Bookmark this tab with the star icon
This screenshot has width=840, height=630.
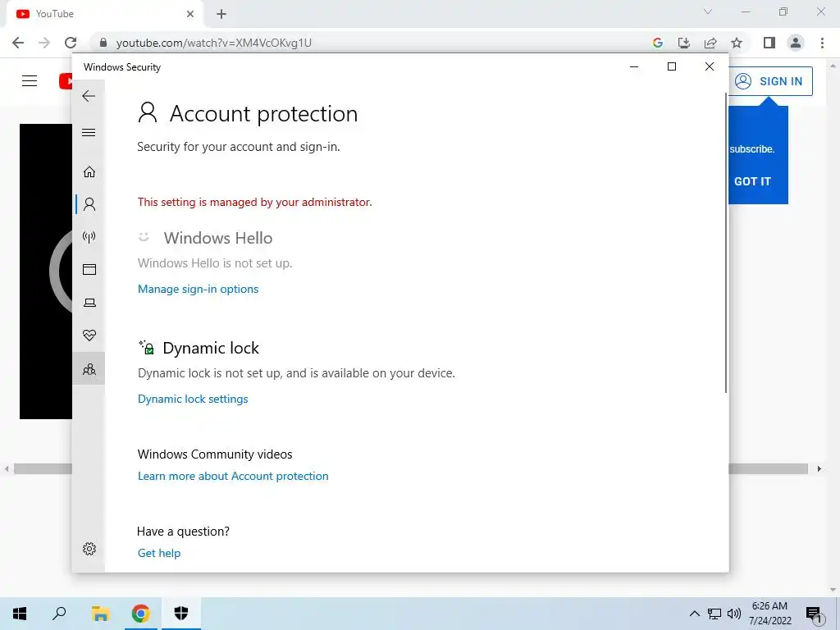pos(737,43)
